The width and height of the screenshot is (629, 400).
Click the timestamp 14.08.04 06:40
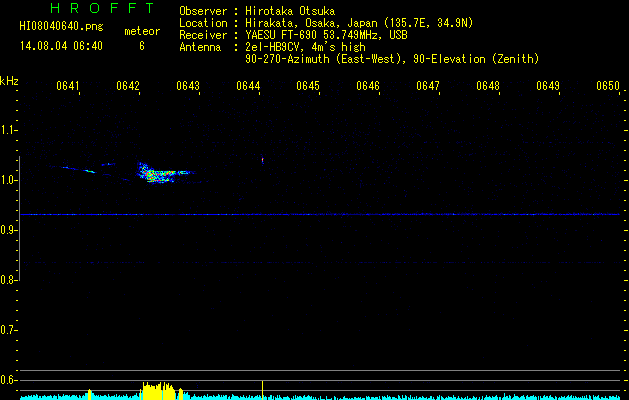click(61, 46)
